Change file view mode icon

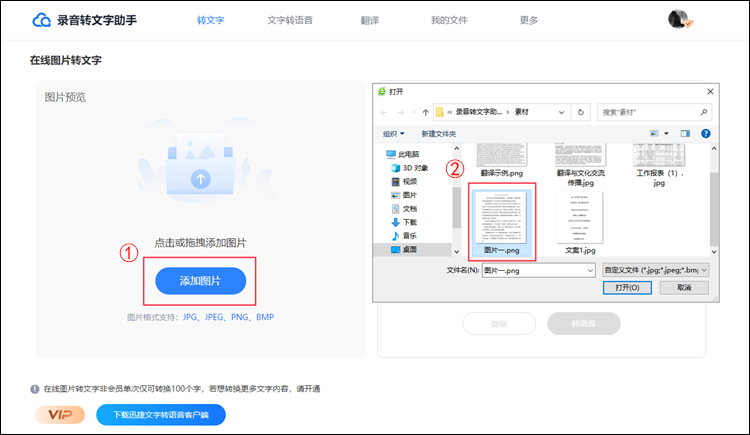tap(654, 134)
